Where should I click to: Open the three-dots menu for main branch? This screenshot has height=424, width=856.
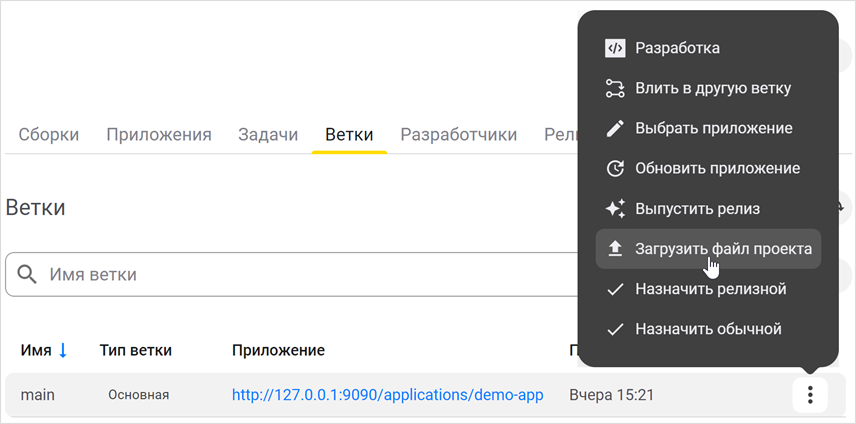[810, 395]
